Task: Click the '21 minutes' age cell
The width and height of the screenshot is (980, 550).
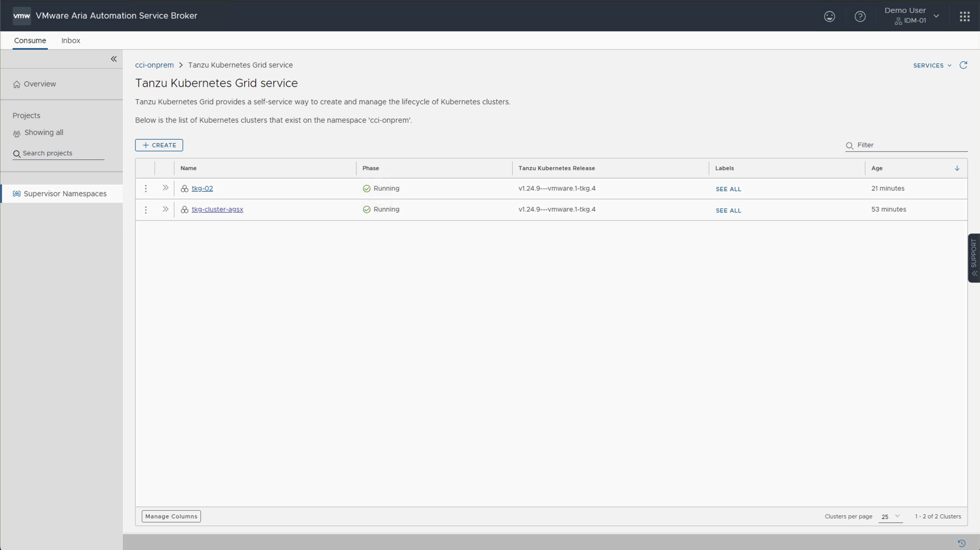Action: [x=888, y=188]
